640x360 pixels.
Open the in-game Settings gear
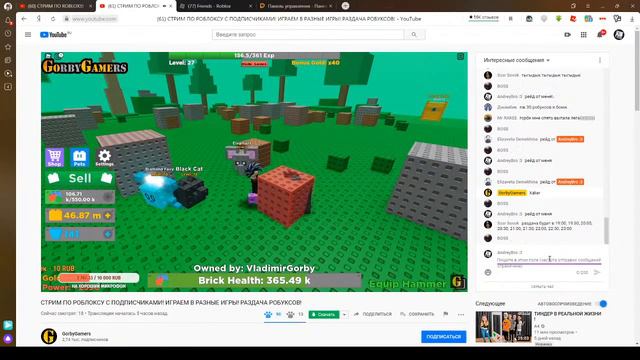(x=104, y=158)
